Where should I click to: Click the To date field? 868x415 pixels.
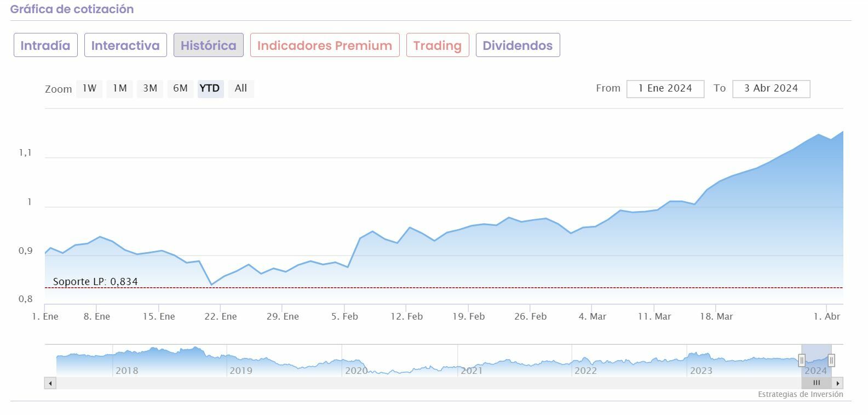point(771,88)
